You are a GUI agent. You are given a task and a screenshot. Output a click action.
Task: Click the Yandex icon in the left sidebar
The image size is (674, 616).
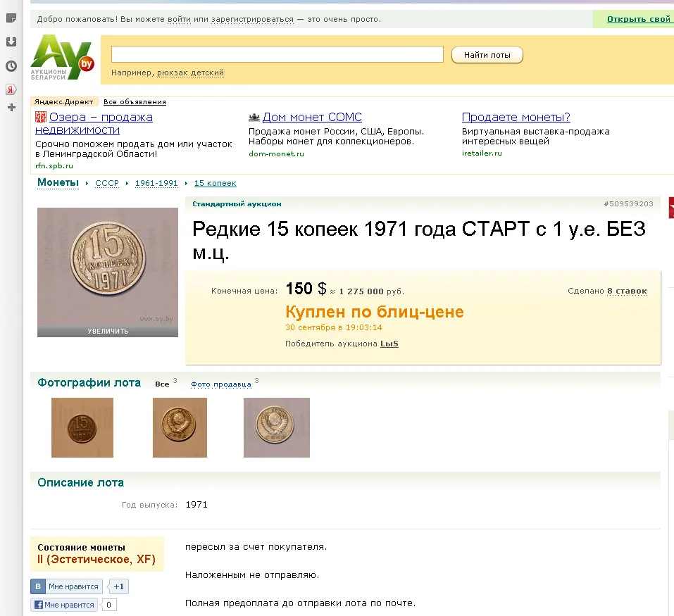coord(11,89)
